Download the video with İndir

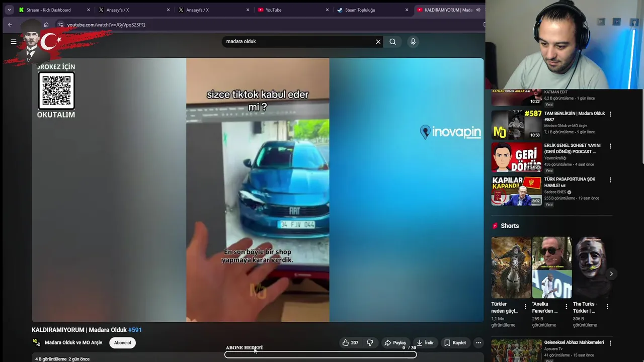(x=425, y=343)
